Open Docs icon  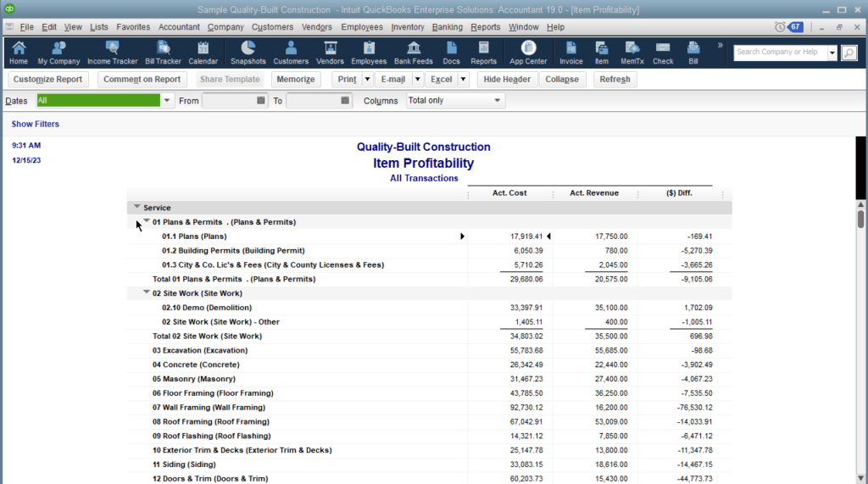coord(451,53)
